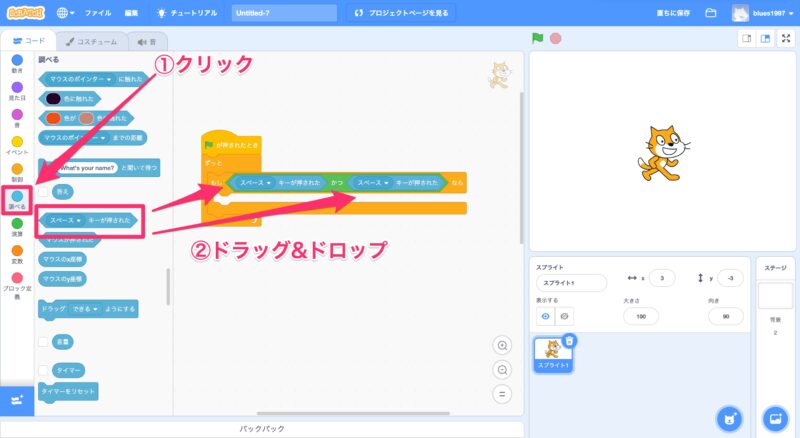Check the 音量 block checkbox
Screen dimensions: 800x438
point(44,342)
